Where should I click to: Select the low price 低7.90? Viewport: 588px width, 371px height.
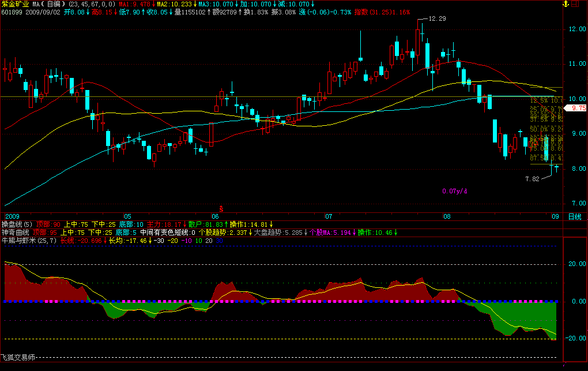(129, 12)
